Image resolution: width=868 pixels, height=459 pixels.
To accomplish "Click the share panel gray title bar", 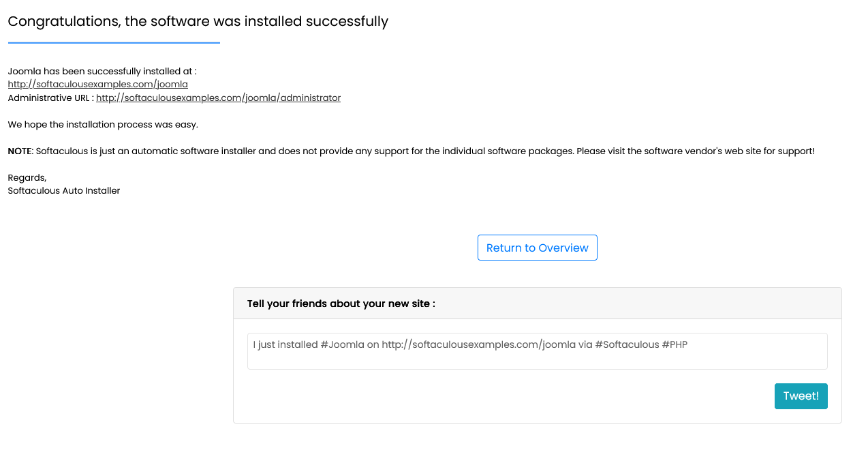I will click(537, 303).
